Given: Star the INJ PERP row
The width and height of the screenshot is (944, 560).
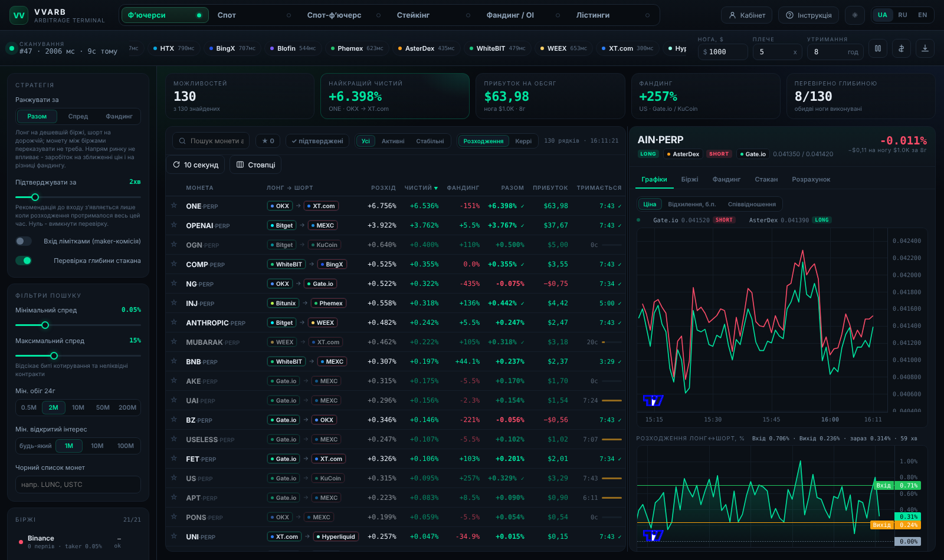Looking at the screenshot, I should point(174,303).
